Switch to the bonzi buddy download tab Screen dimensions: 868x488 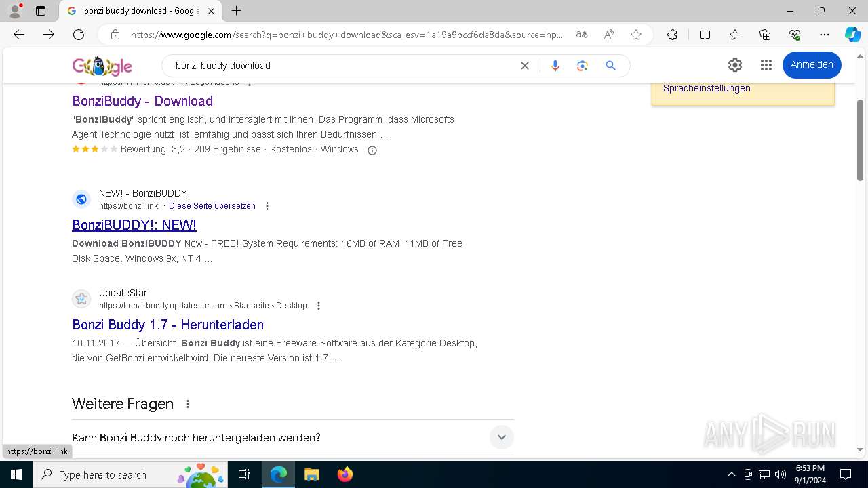(x=141, y=11)
